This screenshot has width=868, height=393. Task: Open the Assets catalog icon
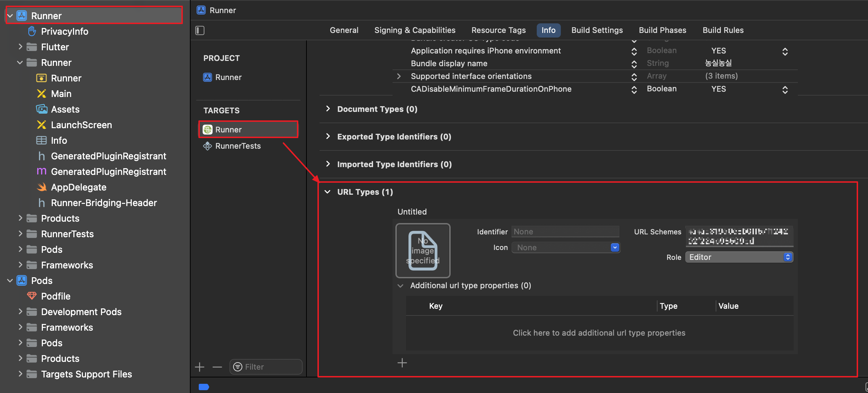pos(41,109)
